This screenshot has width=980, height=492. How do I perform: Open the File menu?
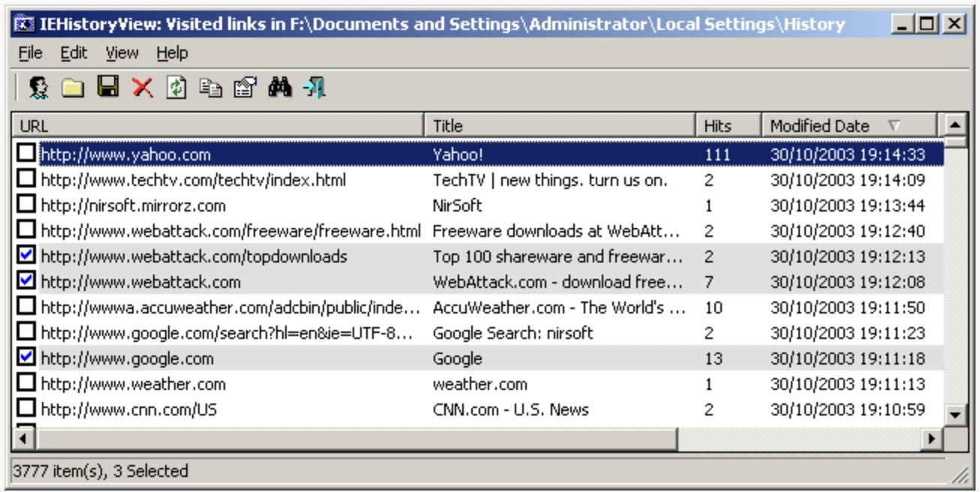click(31, 52)
